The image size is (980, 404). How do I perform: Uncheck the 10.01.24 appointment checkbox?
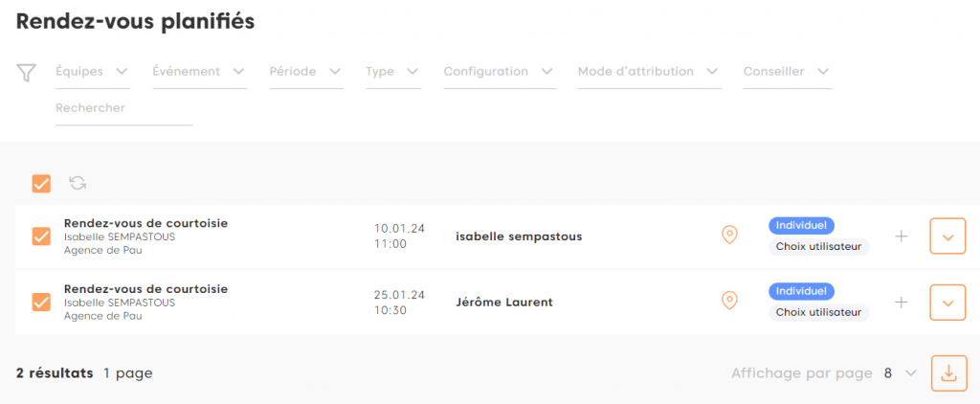point(41,236)
